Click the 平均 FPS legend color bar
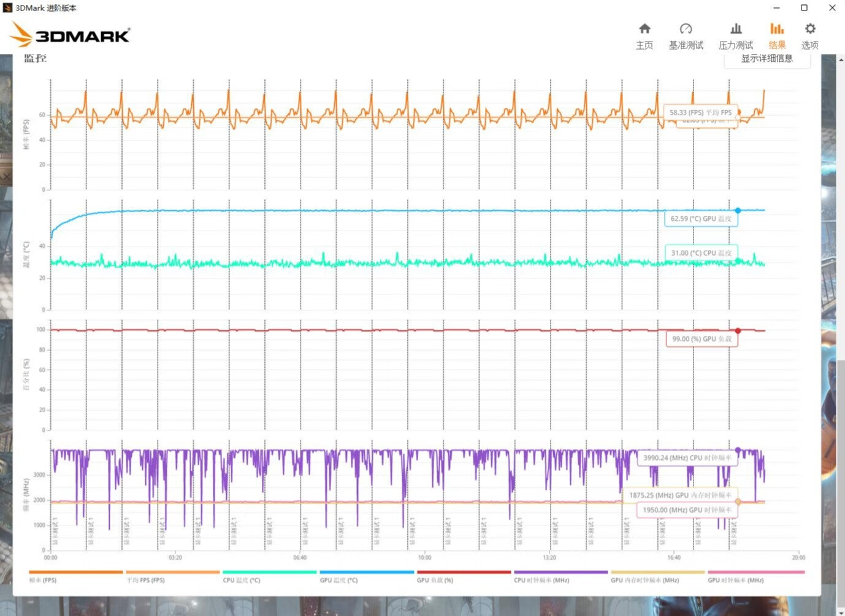Viewport: 845px width, 616px height. pos(172,572)
